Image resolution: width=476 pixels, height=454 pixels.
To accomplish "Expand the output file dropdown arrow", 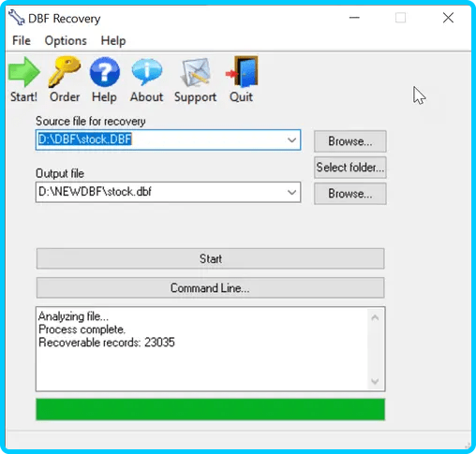I will (x=291, y=192).
